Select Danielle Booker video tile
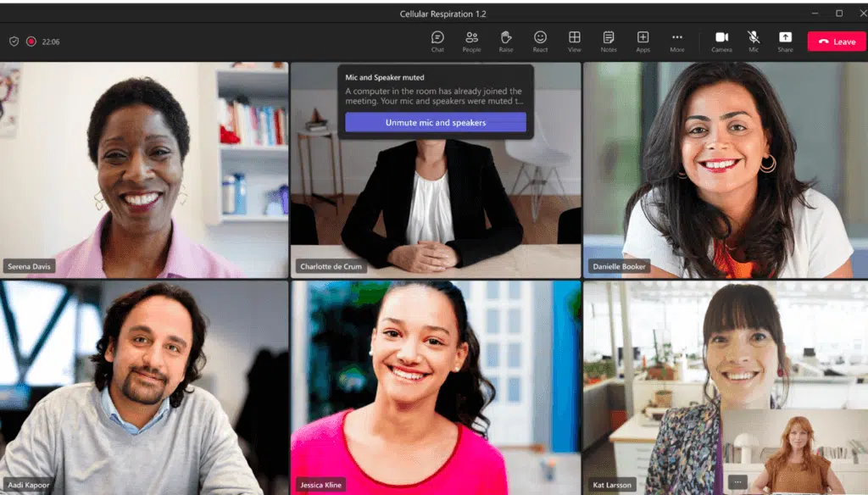Screen dimensions: 868x495 726,170
